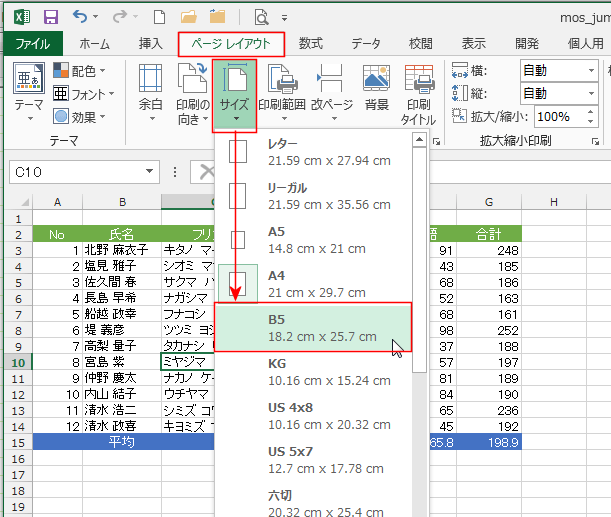Open the 横 (Width) 自動 combo box
This screenshot has height=517, width=611.
(x=557, y=71)
